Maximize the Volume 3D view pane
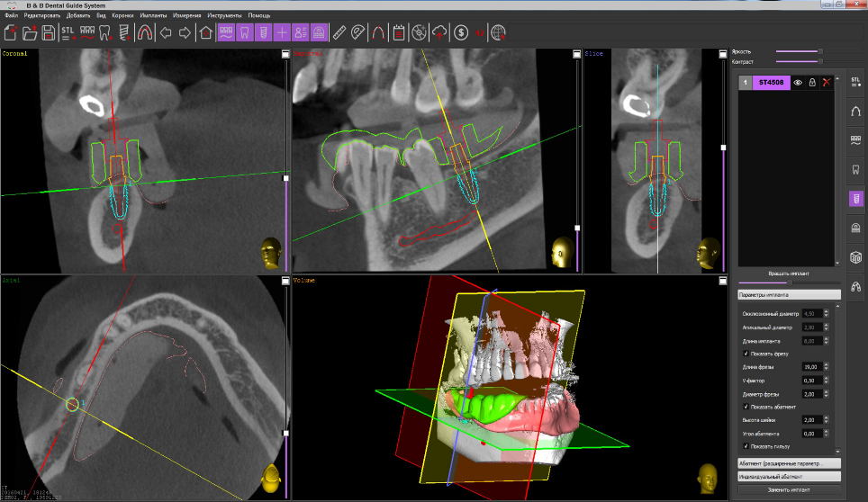868x502 pixels. coord(722,282)
